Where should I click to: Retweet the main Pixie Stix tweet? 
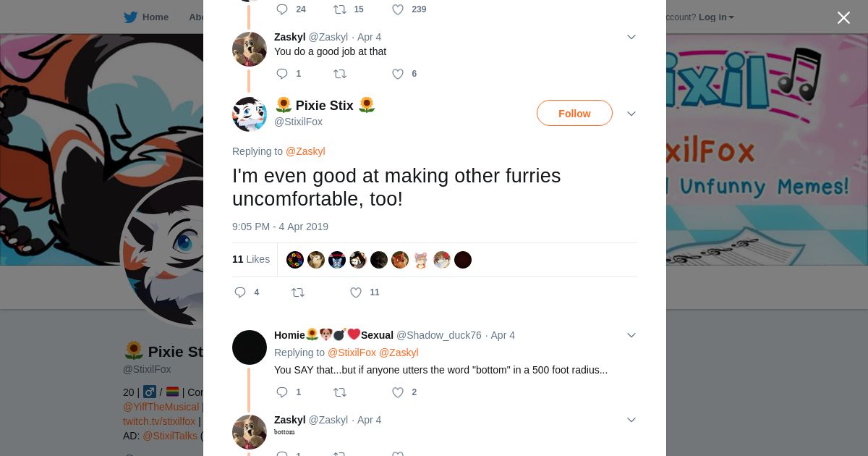pos(298,292)
